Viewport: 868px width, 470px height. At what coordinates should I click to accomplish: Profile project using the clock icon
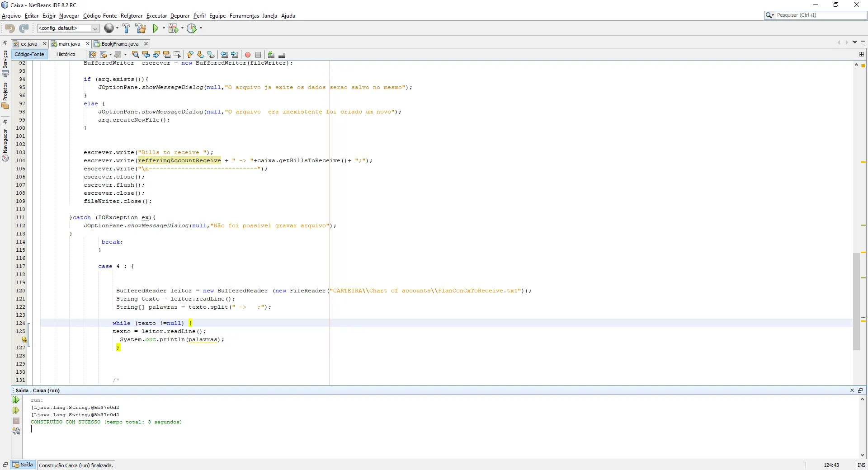pyautogui.click(x=192, y=28)
